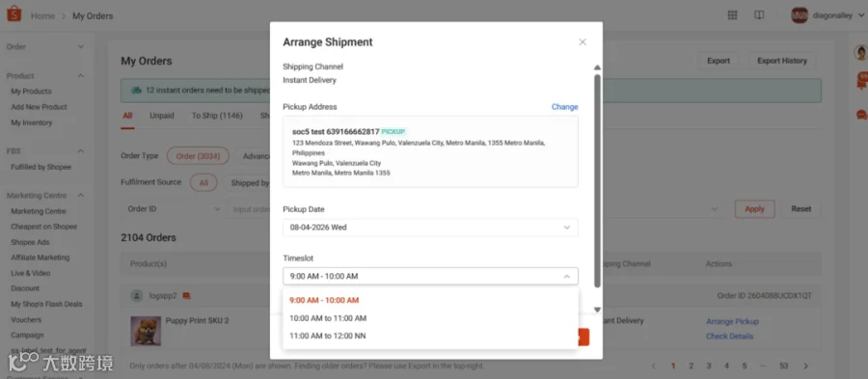868x379 pixels.
Task: Open Vouchers sidebar item
Action: pos(26,320)
